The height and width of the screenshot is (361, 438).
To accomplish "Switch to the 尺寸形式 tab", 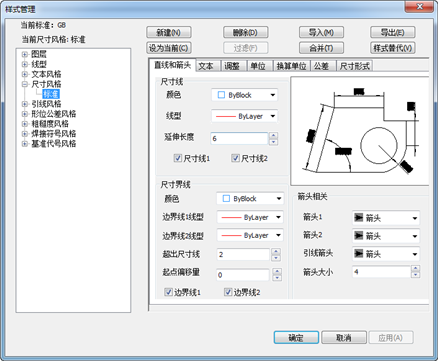I will (355, 66).
